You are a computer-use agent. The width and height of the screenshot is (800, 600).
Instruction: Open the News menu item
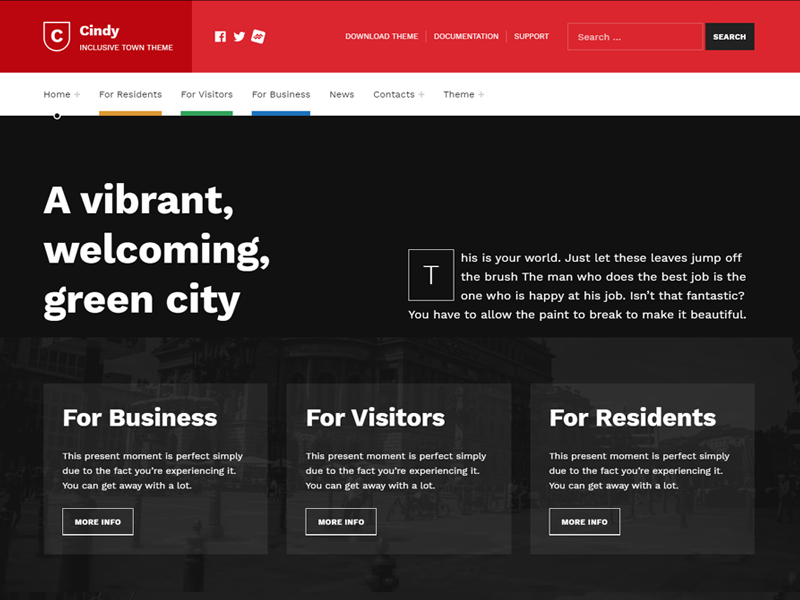(x=341, y=94)
